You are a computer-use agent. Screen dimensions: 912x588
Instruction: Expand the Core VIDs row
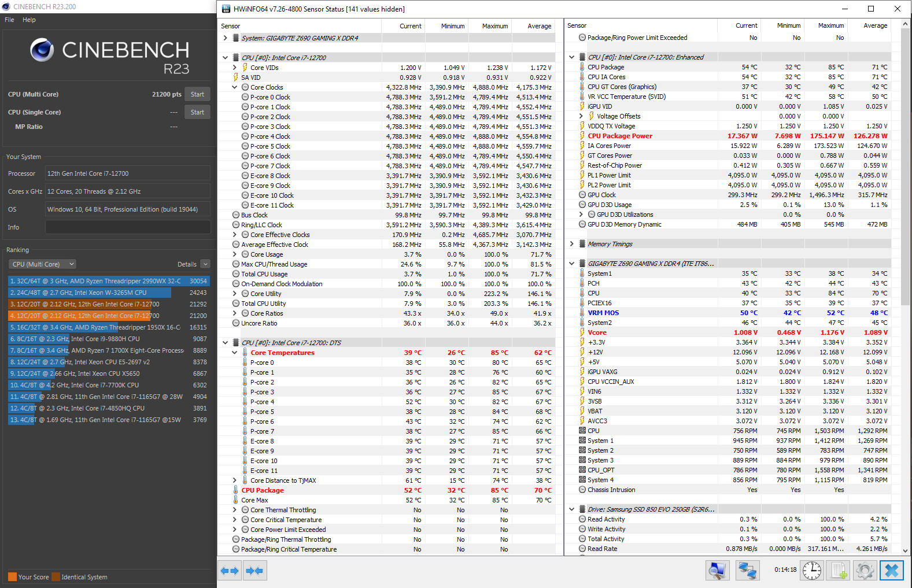[x=234, y=68]
